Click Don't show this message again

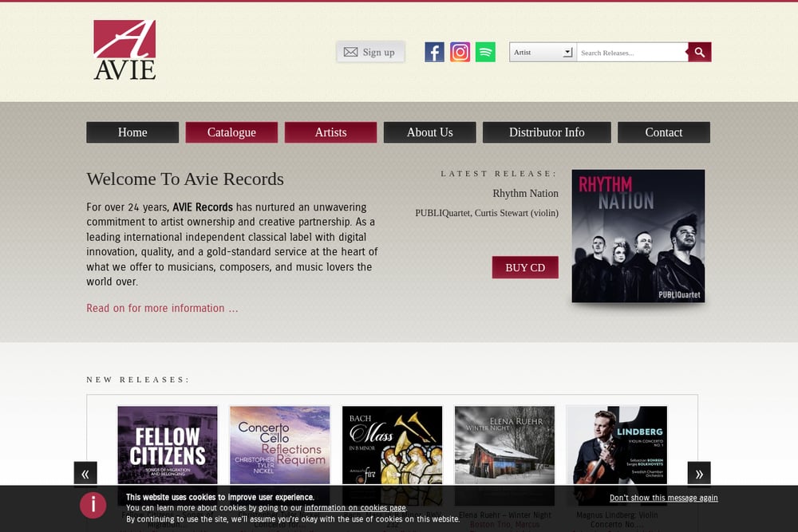(664, 498)
